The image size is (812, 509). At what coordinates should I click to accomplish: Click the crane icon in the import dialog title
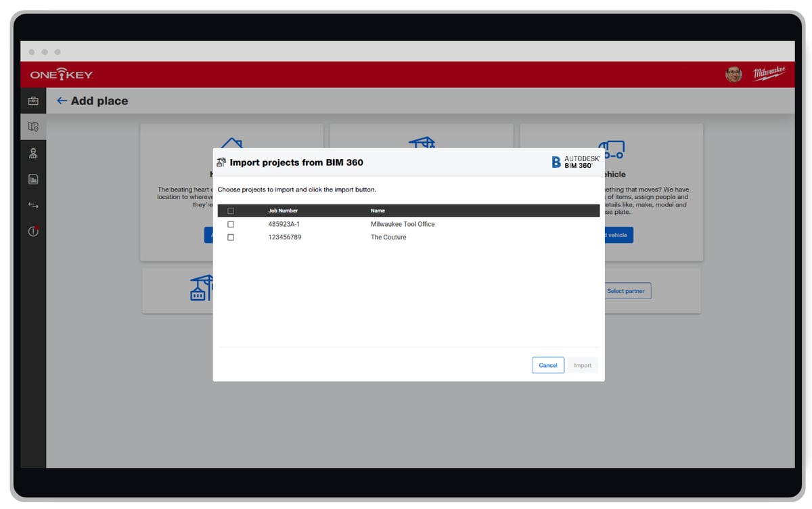coord(221,162)
